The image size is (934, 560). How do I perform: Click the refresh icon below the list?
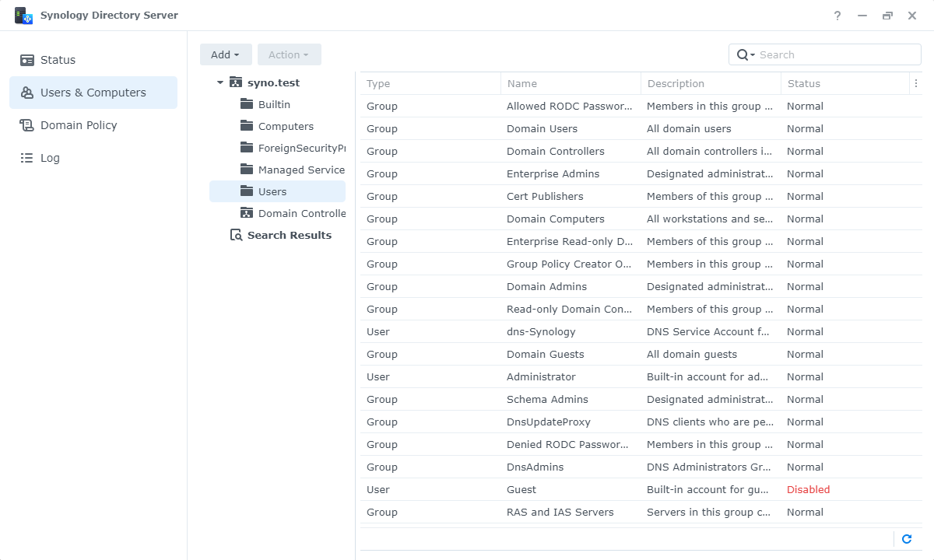tap(906, 539)
